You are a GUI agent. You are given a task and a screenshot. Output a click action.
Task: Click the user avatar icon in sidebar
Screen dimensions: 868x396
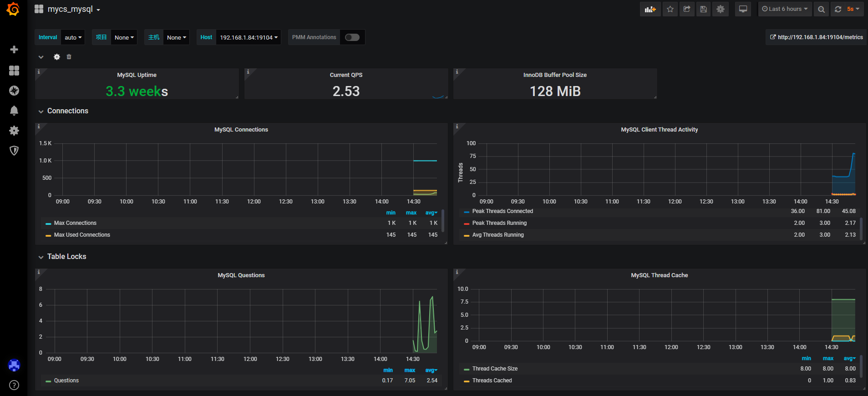click(x=14, y=365)
